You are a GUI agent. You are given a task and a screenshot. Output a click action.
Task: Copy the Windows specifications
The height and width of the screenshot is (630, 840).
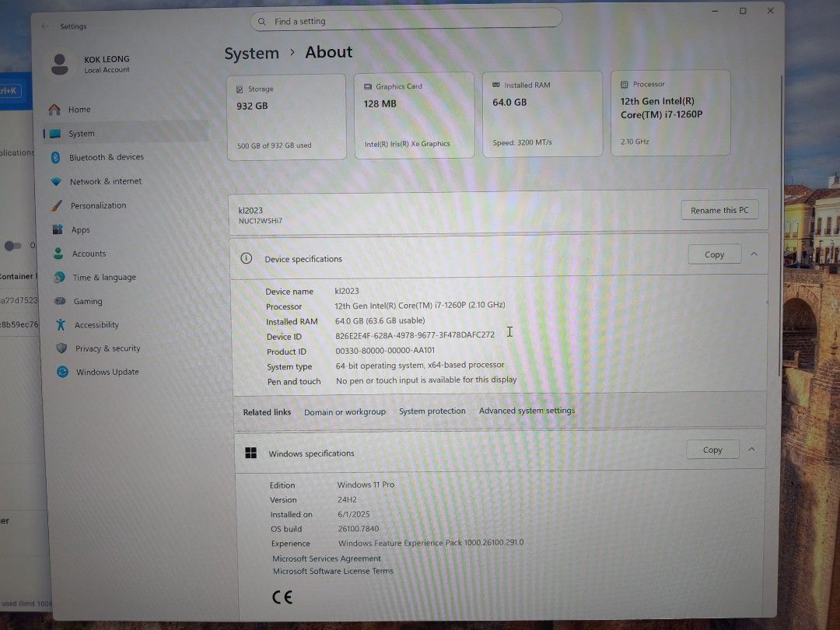pyautogui.click(x=712, y=450)
